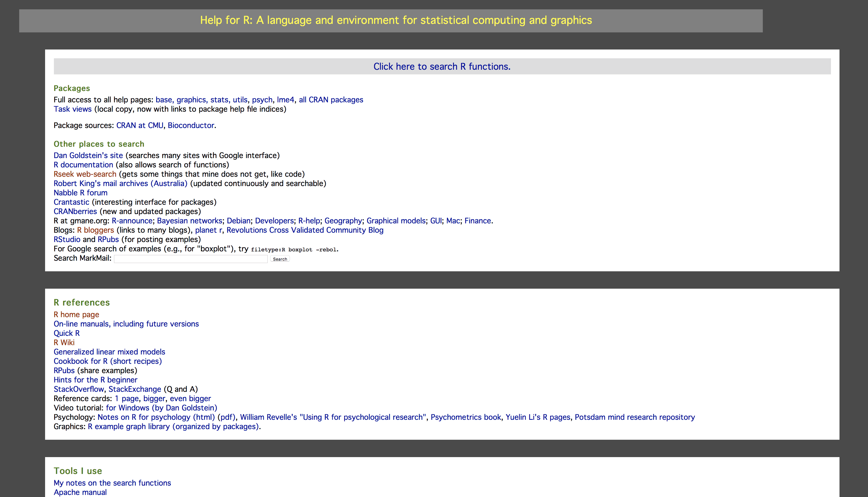Open the R-help gmane link
This screenshot has height=497, width=868.
click(x=309, y=221)
